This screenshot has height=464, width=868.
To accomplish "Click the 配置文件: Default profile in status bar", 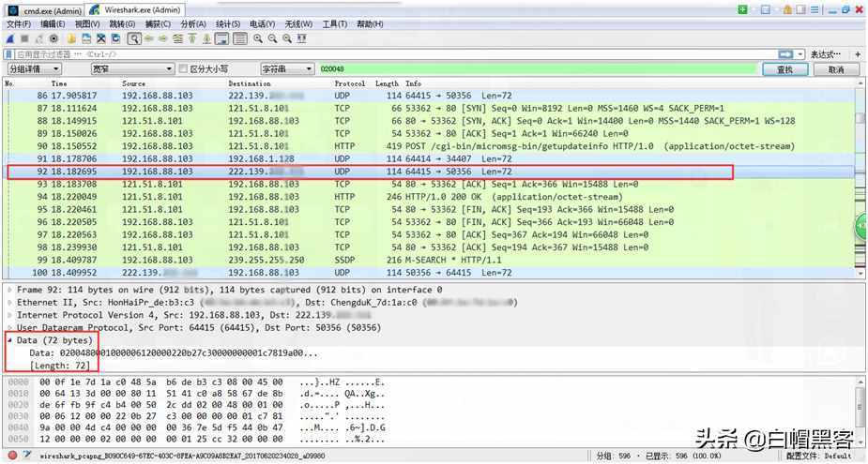I will (x=819, y=456).
